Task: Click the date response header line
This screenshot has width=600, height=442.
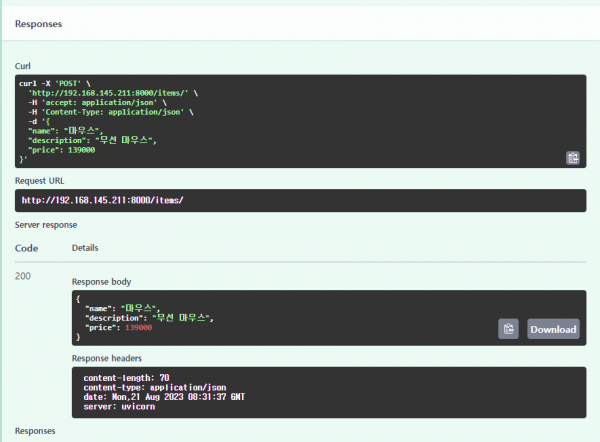Action: (164, 397)
